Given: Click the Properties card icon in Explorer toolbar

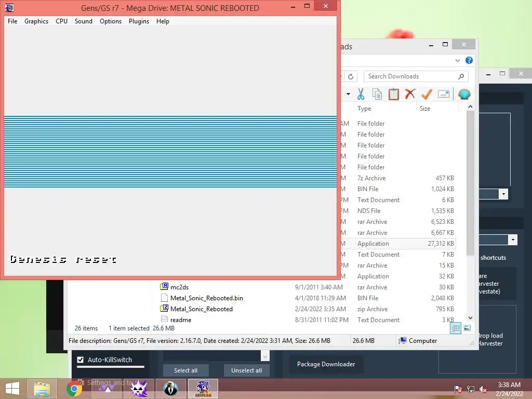Looking at the screenshot, I should (444, 94).
